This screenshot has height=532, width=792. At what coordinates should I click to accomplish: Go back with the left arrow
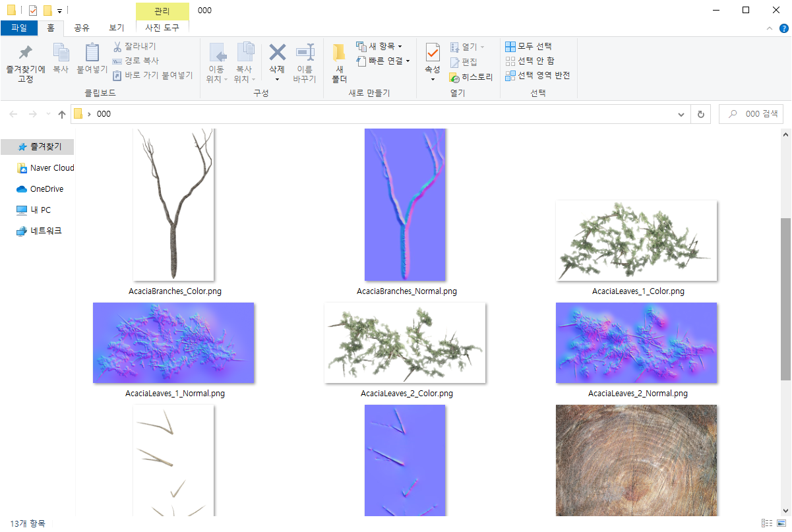14,114
